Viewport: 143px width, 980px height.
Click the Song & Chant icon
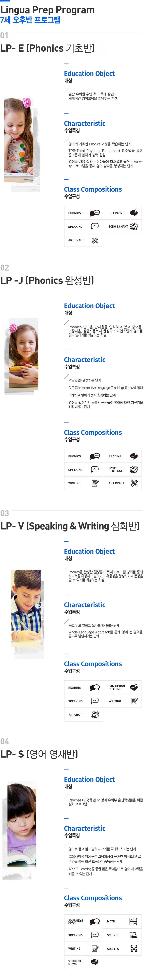pyautogui.click(x=134, y=226)
